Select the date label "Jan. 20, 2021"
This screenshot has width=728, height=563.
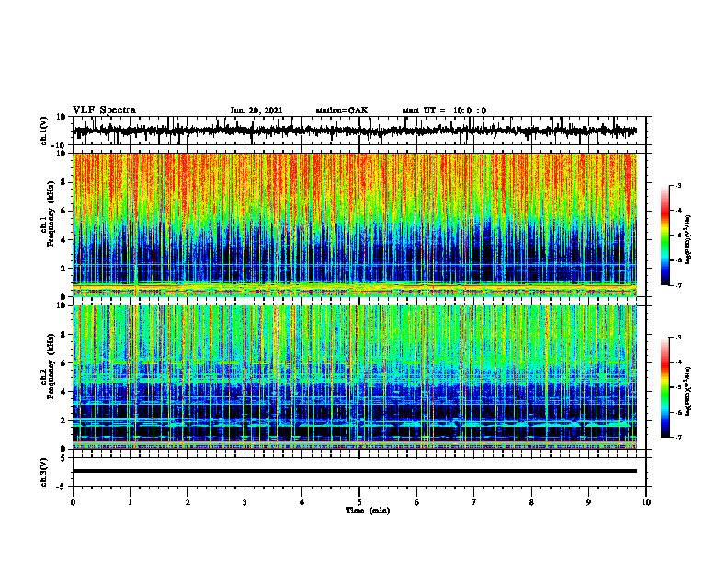(x=256, y=110)
